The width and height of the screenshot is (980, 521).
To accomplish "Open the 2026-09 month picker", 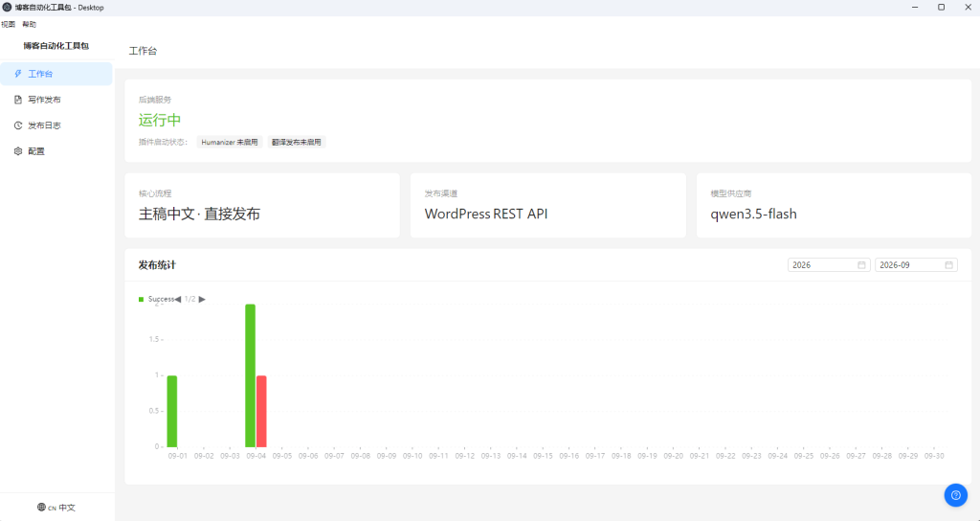I will (x=916, y=265).
